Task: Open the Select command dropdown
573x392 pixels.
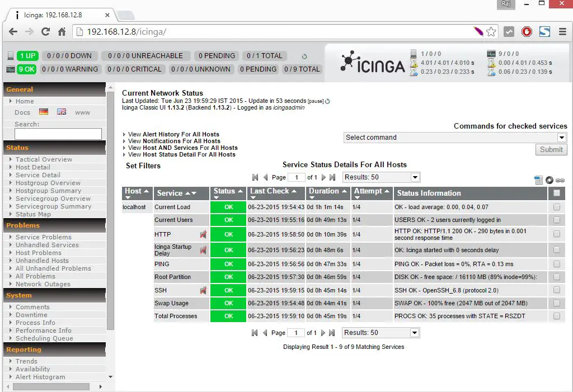Action: [455, 138]
